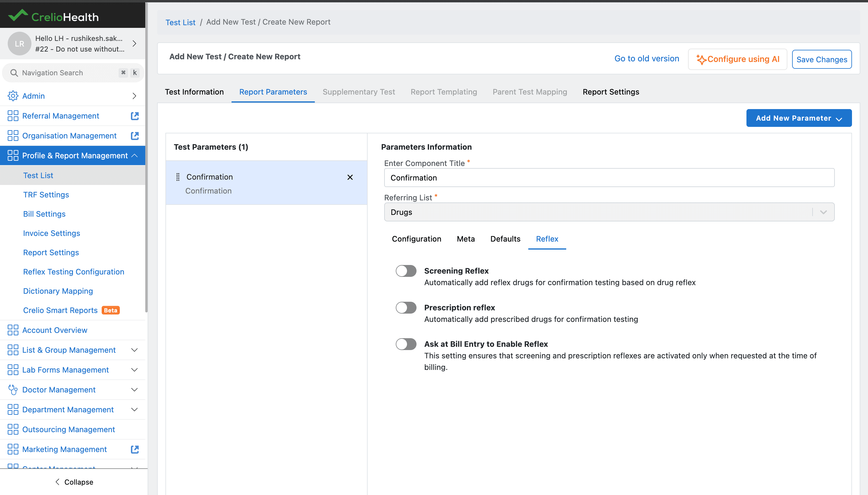The width and height of the screenshot is (868, 495).
Task: Switch to Meta sub-tab
Action: coord(465,239)
